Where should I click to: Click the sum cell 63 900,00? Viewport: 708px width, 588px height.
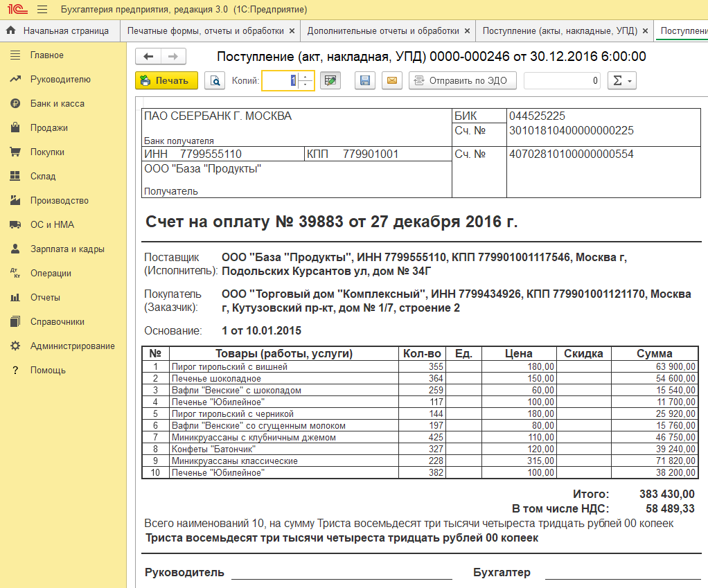pyautogui.click(x=655, y=366)
